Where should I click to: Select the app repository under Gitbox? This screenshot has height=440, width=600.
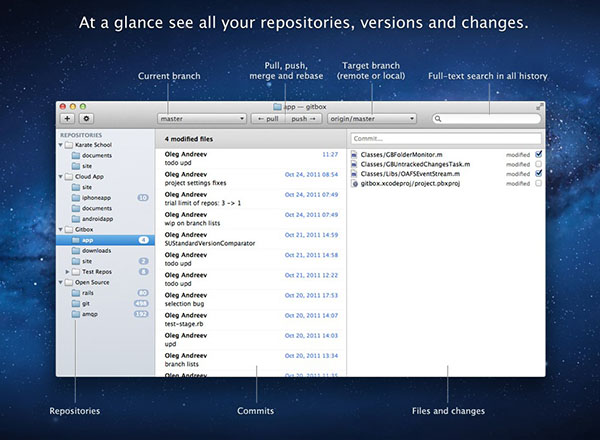click(88, 240)
